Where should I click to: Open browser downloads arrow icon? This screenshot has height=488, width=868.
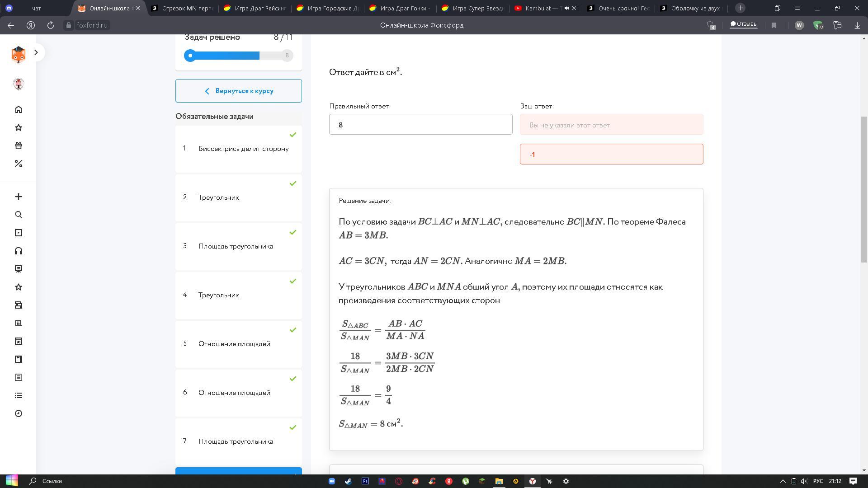857,25
